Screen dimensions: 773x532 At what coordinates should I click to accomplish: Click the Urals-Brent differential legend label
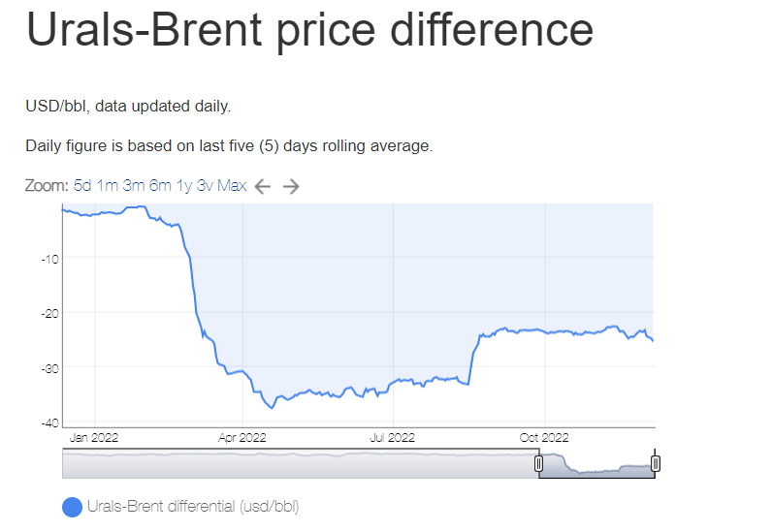click(193, 507)
